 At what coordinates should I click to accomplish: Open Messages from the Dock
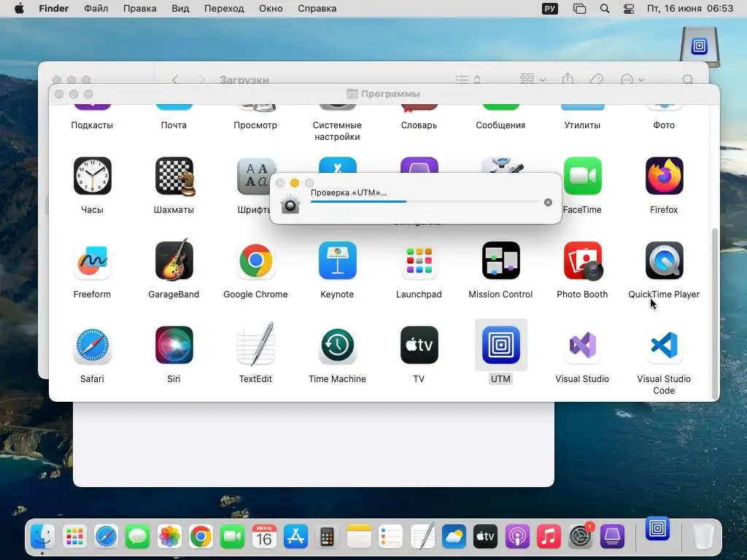(138, 537)
